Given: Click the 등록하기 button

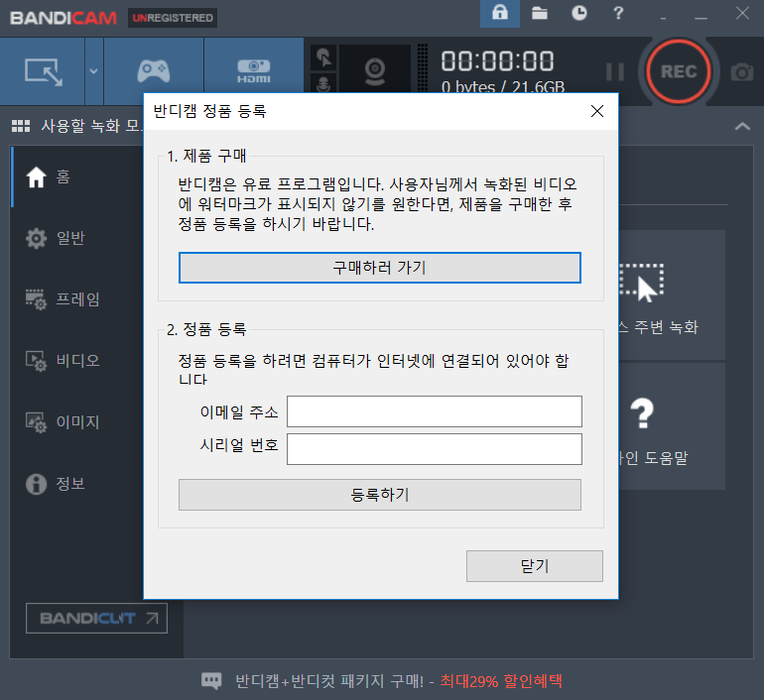Looking at the screenshot, I should click(380, 495).
